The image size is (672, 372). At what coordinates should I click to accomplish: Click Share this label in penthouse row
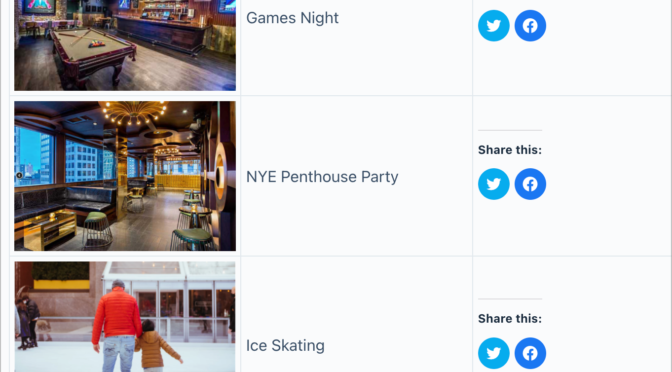click(x=510, y=150)
